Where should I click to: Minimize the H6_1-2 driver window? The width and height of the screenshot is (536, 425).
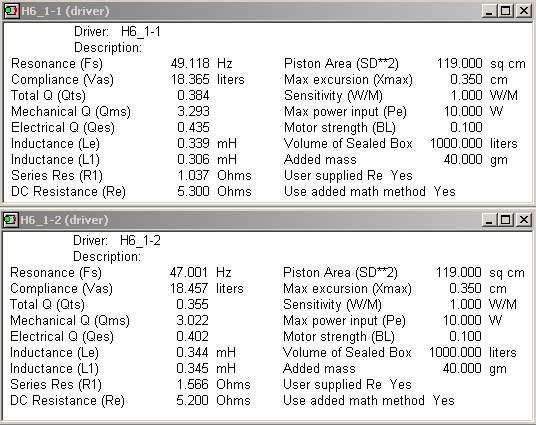pos(490,220)
